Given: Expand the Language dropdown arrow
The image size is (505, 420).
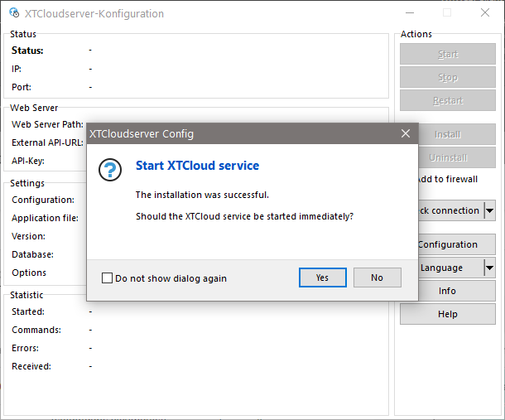Looking at the screenshot, I should (490, 268).
